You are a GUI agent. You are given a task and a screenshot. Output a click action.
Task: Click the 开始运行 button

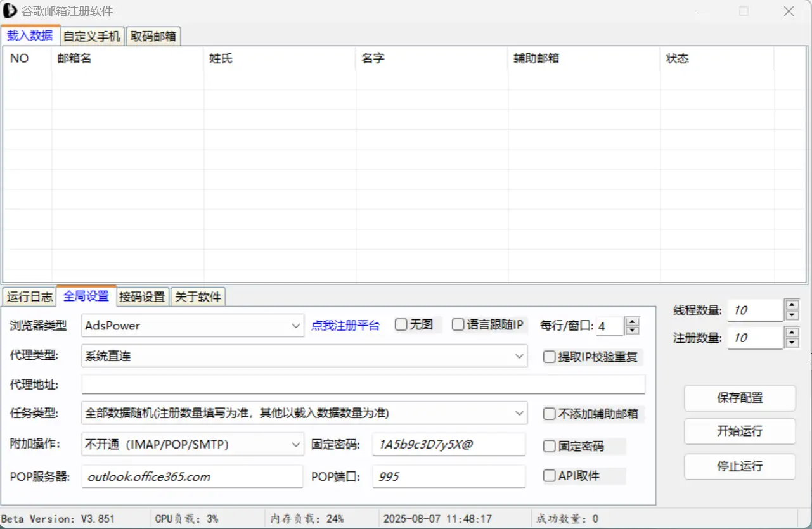point(740,431)
